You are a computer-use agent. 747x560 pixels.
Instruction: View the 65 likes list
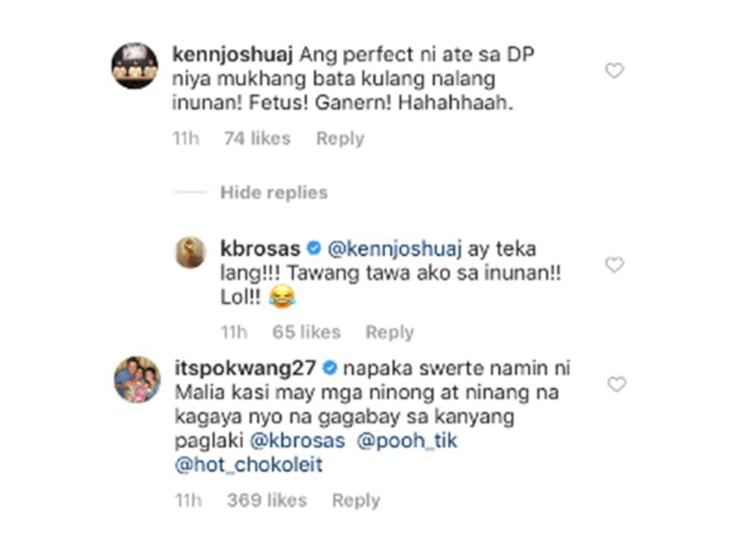pyautogui.click(x=306, y=332)
